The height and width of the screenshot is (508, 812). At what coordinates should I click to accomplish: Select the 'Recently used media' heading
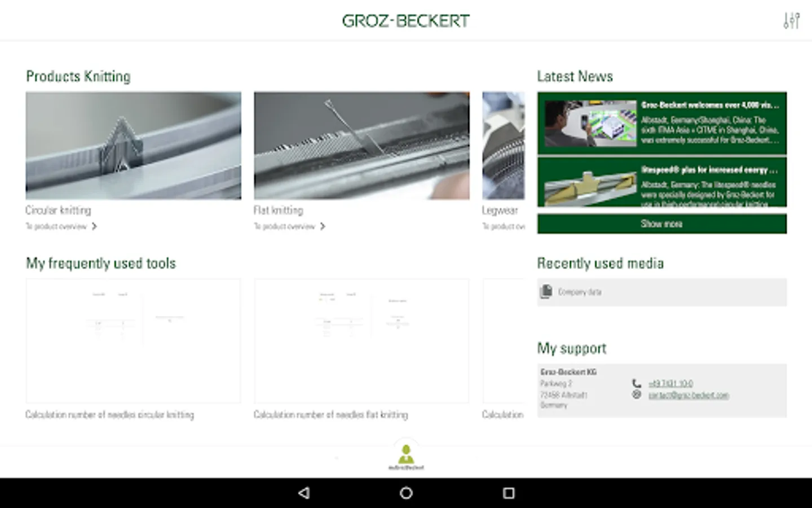pos(600,264)
